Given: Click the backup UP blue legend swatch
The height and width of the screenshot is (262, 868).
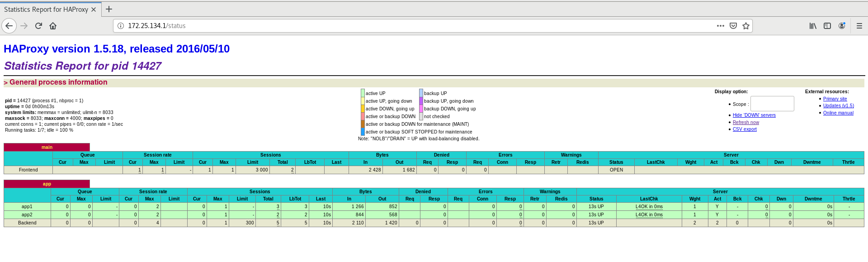Looking at the screenshot, I should pos(421,93).
